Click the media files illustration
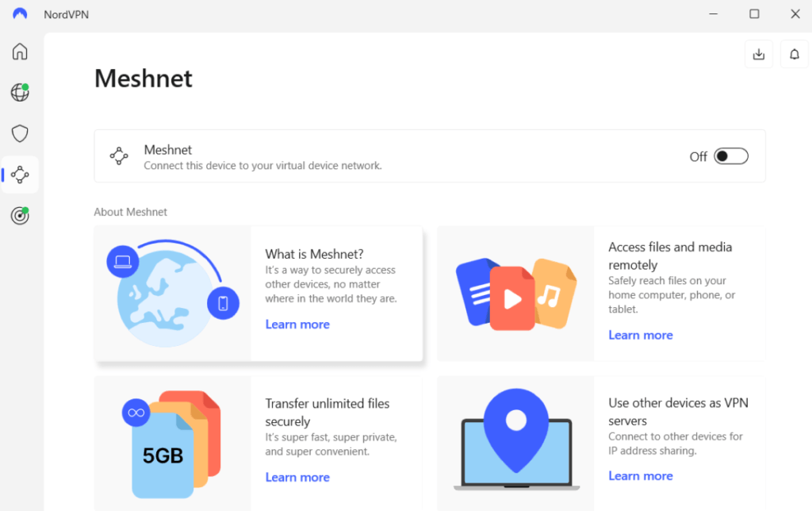This screenshot has width=812, height=511. [515, 294]
